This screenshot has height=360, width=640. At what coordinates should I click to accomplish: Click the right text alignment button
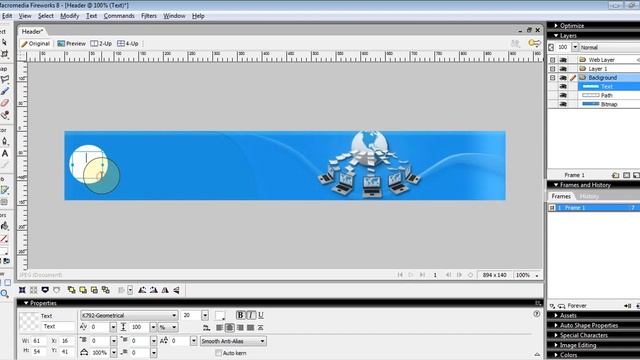click(240, 327)
